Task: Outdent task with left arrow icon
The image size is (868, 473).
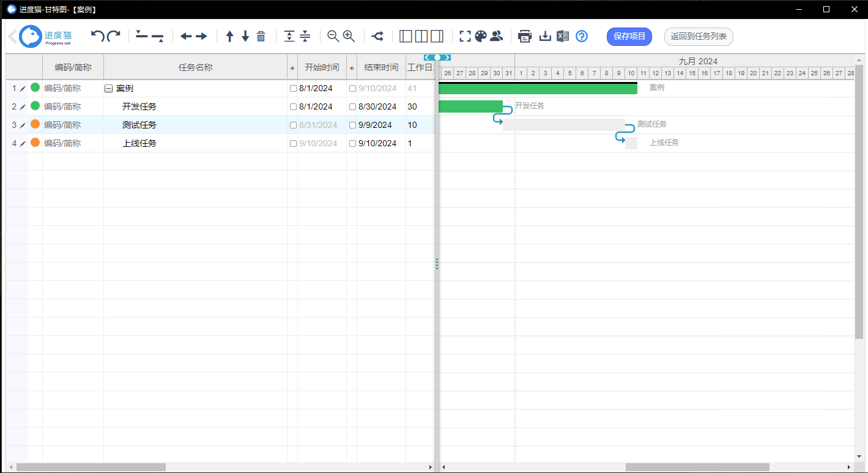Action: point(186,36)
